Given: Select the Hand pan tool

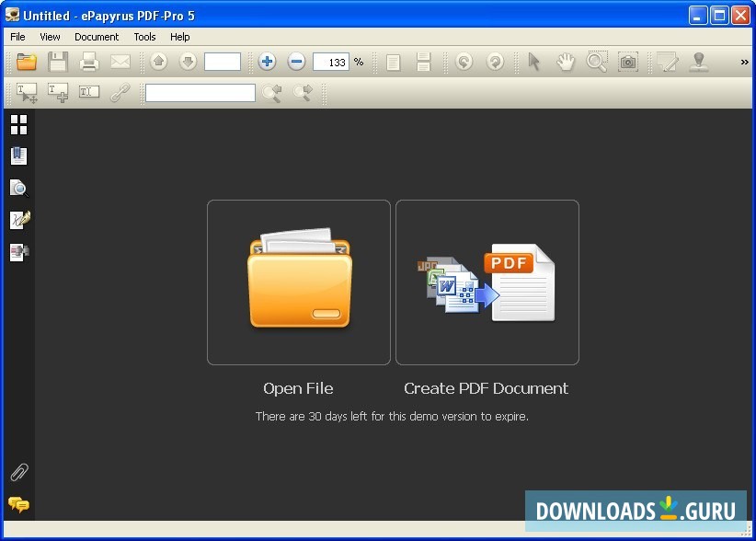Looking at the screenshot, I should (x=566, y=62).
